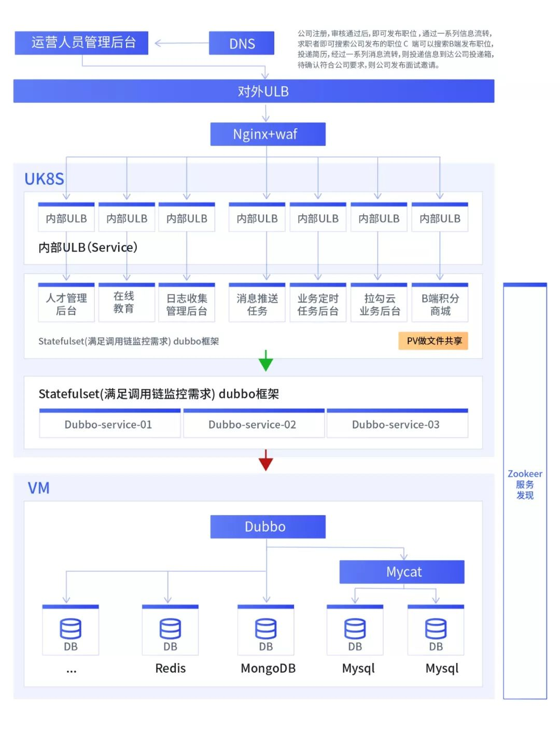Viewport: 560px width, 733px height.
Task: Click the DNS box
Action: coord(242,43)
